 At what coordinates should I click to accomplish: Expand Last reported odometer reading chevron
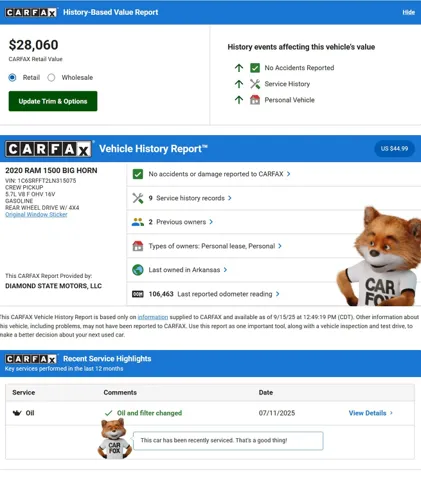tap(278, 294)
